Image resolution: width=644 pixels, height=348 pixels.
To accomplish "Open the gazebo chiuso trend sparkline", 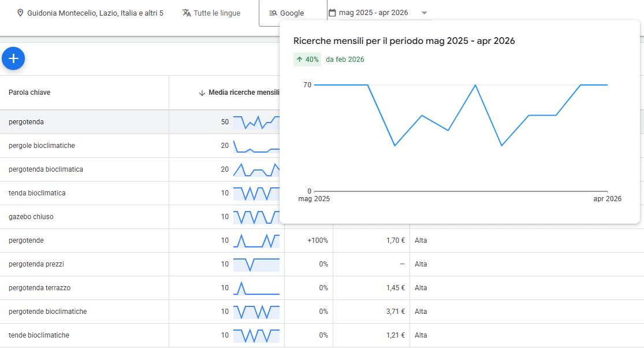I will coord(256,217).
